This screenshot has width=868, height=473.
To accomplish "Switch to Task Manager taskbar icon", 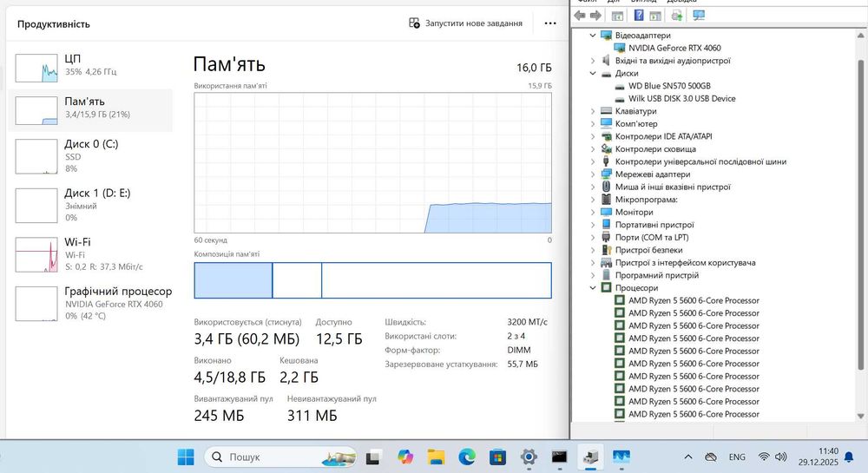I will 621,457.
